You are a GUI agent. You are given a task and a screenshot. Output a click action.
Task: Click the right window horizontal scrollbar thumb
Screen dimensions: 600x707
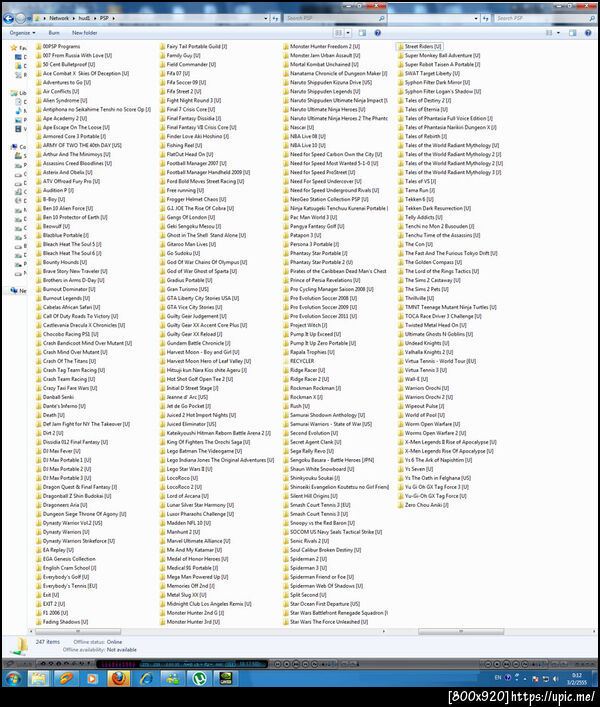(x=461, y=632)
